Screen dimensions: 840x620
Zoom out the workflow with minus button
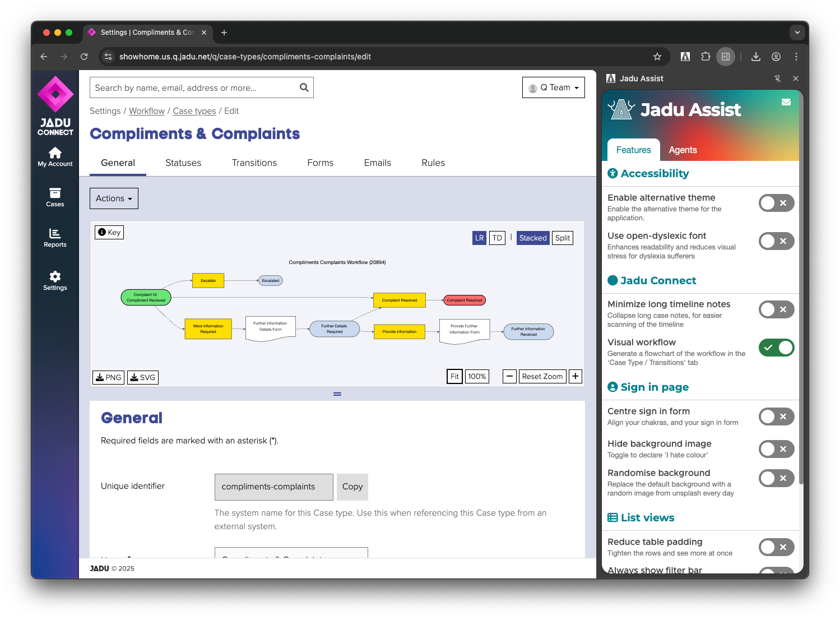pos(509,376)
